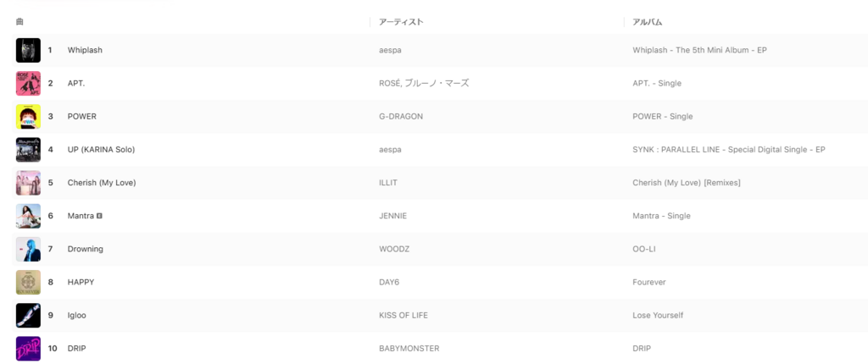This screenshot has height=364, width=868.
Task: Open artist link aespa on Whiplash row
Action: (390, 50)
